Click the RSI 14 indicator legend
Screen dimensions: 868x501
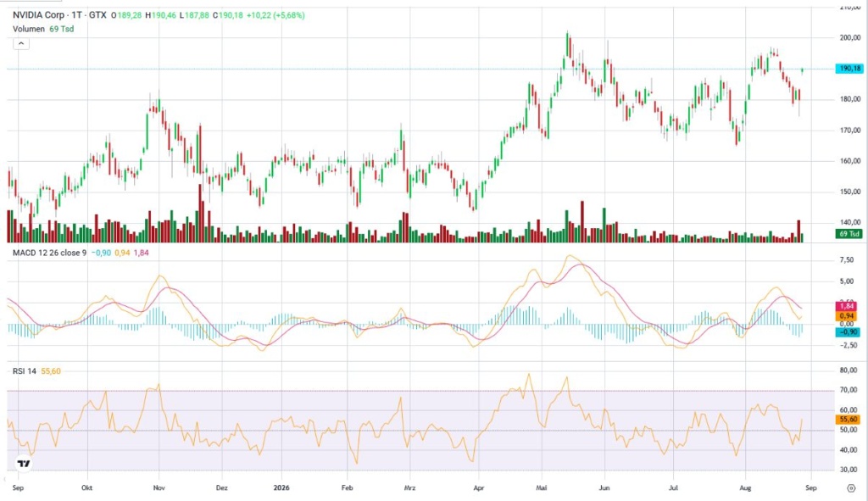pos(25,371)
